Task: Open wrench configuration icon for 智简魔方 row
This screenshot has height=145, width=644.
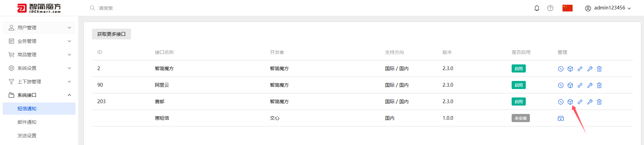Action: click(590, 69)
